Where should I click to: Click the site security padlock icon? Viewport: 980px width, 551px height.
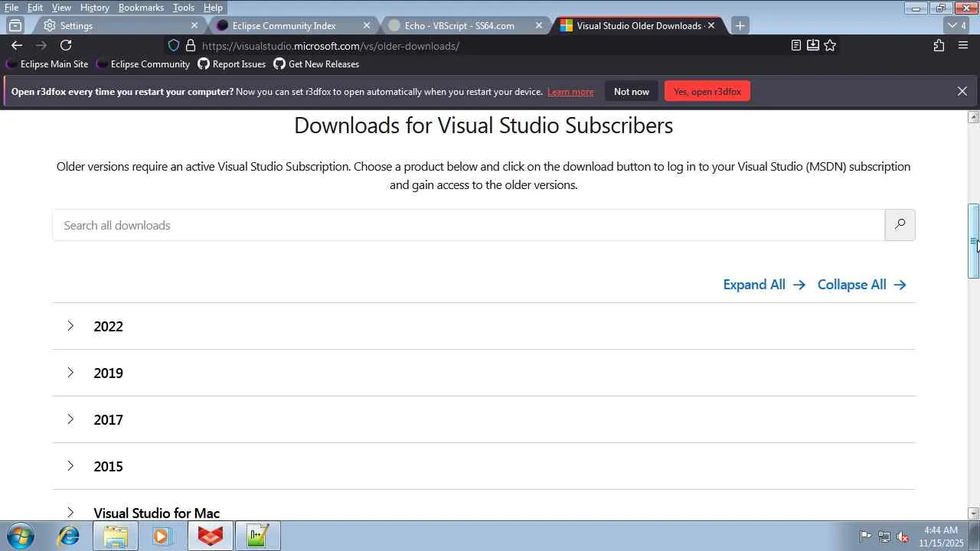[191, 46]
